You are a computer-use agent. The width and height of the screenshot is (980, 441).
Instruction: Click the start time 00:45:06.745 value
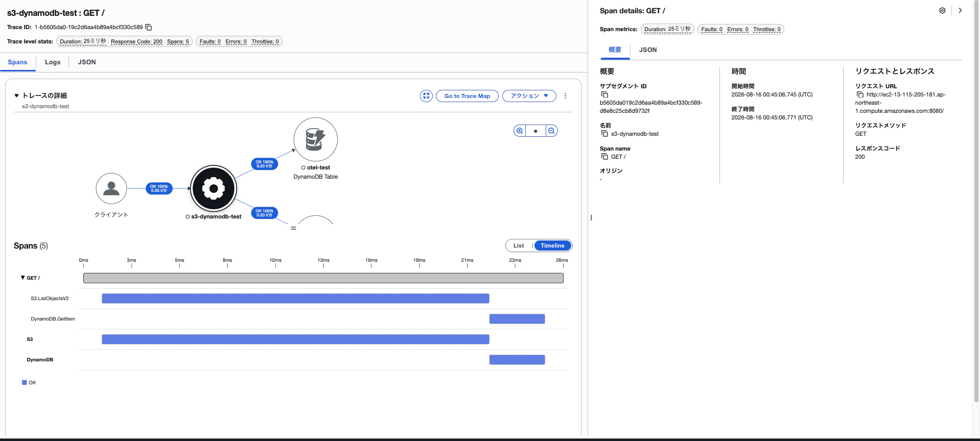click(772, 94)
